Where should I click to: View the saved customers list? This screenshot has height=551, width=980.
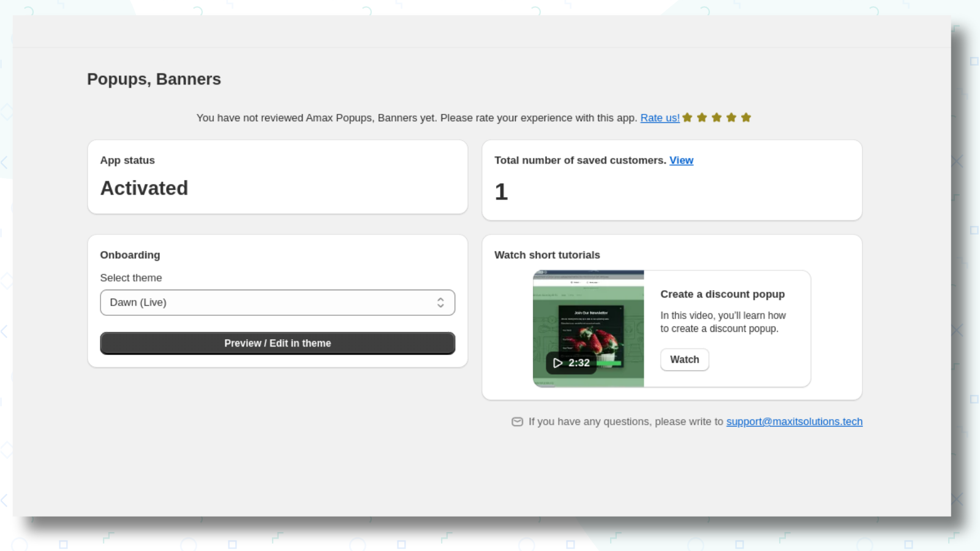tap(681, 160)
